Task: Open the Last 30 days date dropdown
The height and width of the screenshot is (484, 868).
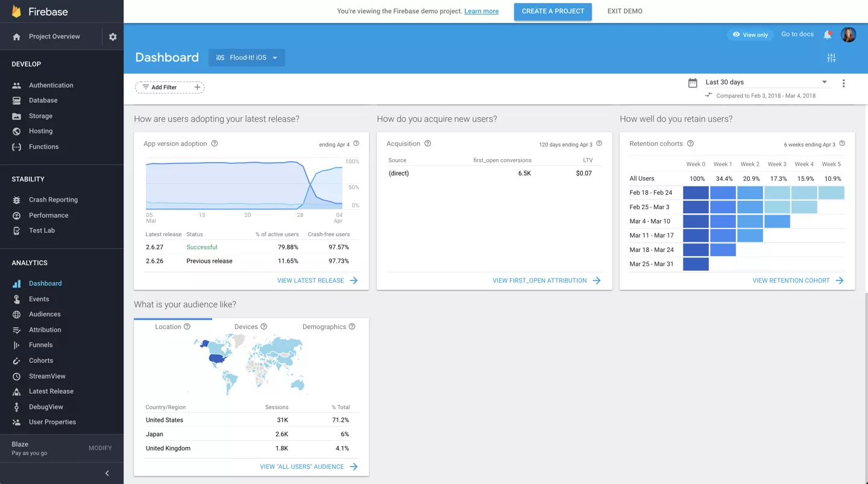Action: point(767,82)
